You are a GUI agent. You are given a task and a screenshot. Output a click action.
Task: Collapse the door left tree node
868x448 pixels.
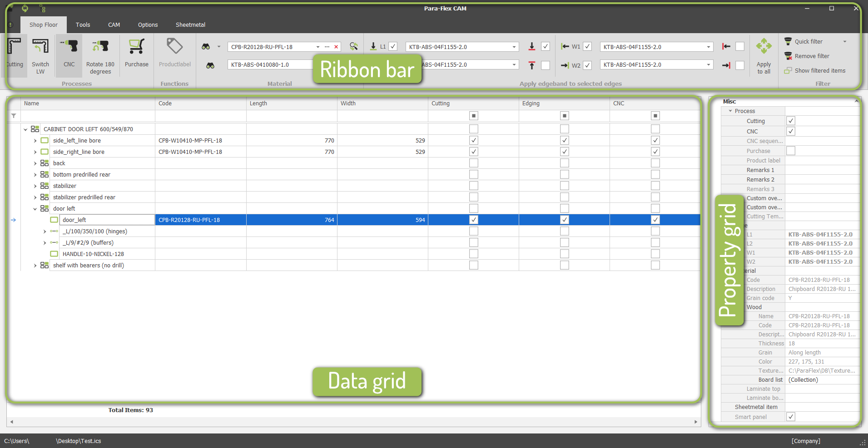tap(35, 208)
